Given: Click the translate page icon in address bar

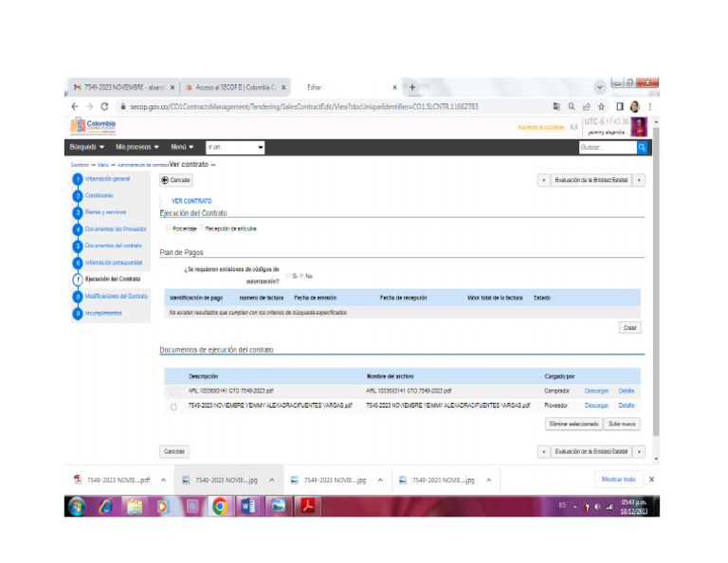Looking at the screenshot, I should (x=556, y=106).
